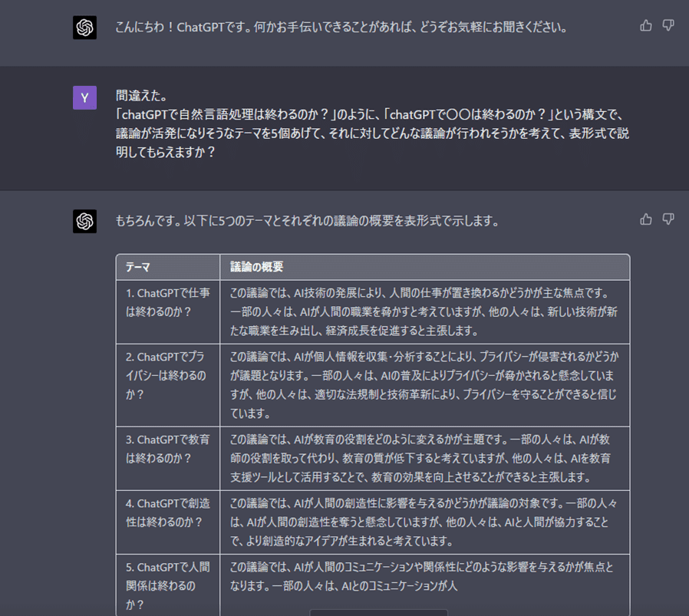Click the cell 2. ChatGPTでプライバシーは終わるのか？
This screenshot has width=689, height=616.
coord(168,385)
